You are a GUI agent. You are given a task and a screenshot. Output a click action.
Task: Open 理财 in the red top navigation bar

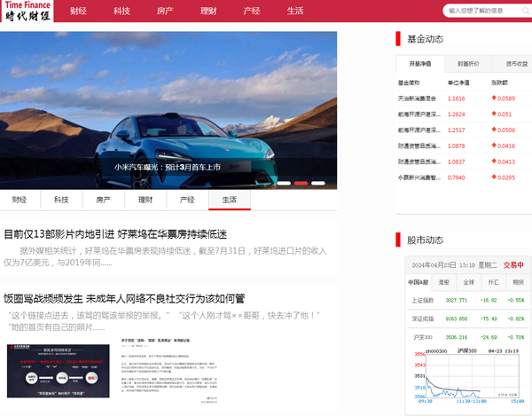208,11
